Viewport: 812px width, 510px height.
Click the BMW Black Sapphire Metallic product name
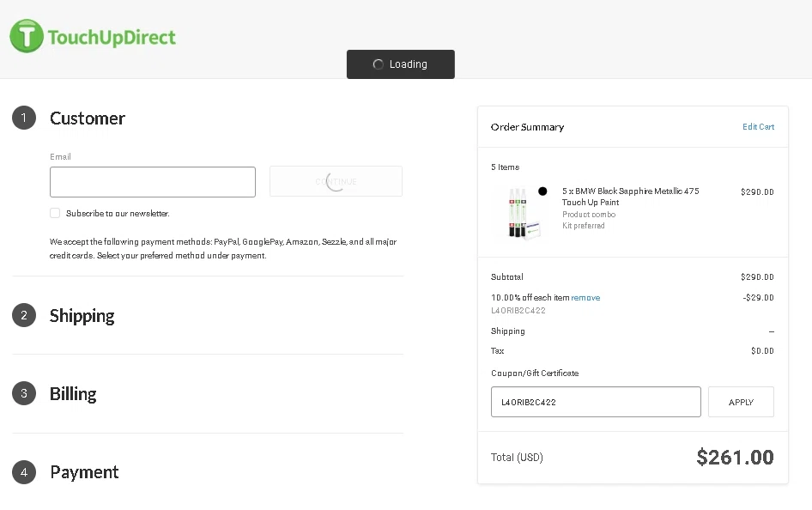pos(630,197)
